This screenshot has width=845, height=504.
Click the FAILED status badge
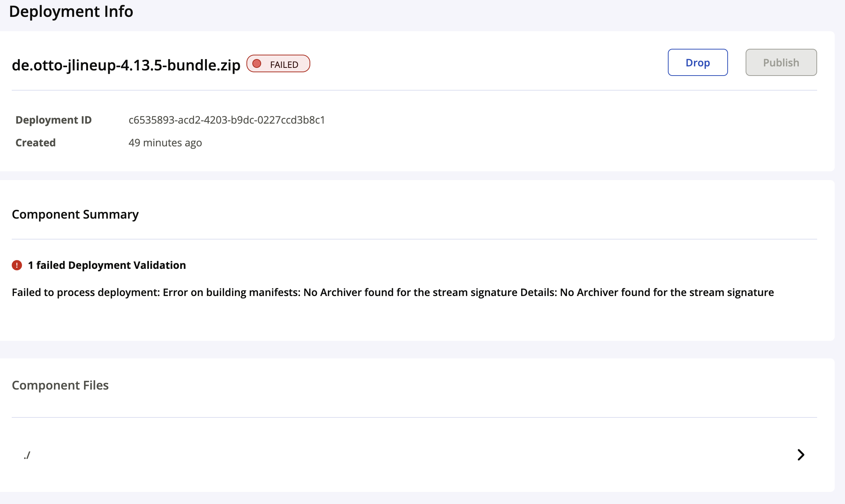(x=278, y=64)
